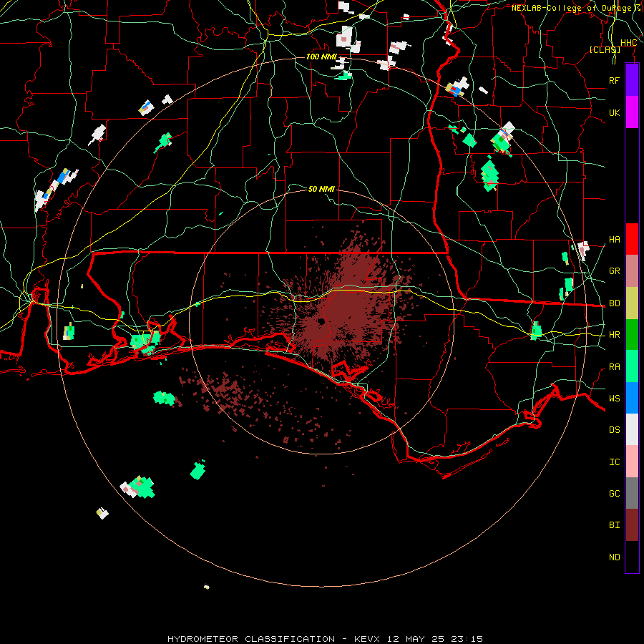Click the "GR" legend label

[614, 271]
